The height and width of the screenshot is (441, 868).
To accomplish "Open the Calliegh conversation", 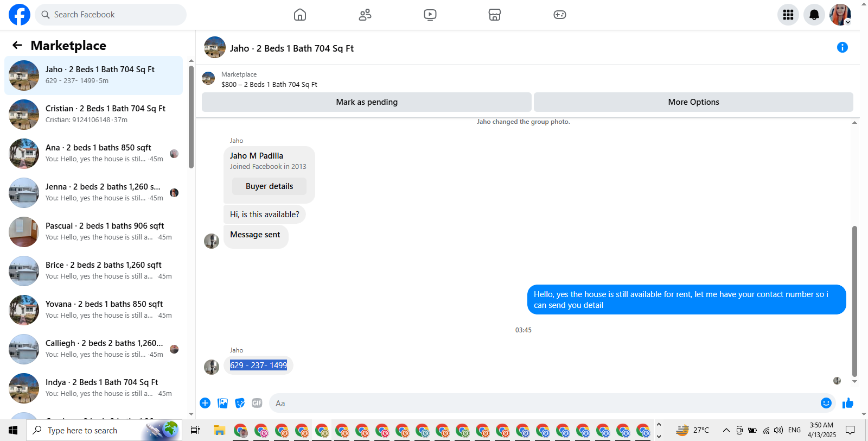I will pos(93,349).
